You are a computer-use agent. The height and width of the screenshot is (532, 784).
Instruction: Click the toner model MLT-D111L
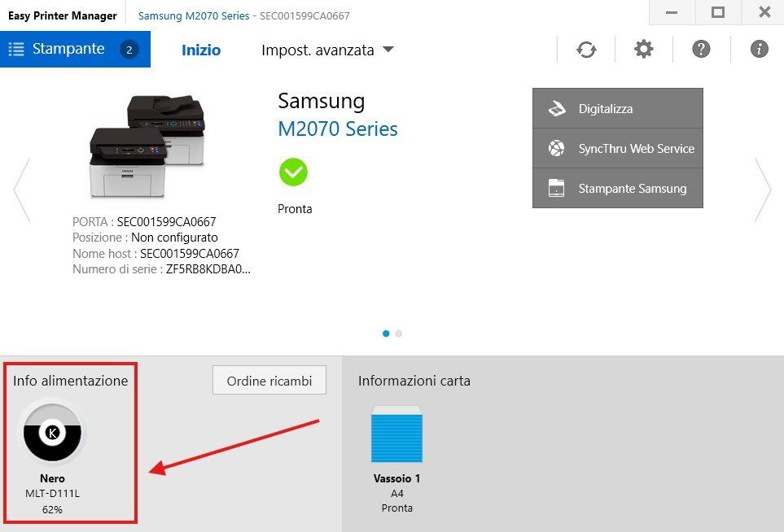pyautogui.click(x=52, y=494)
